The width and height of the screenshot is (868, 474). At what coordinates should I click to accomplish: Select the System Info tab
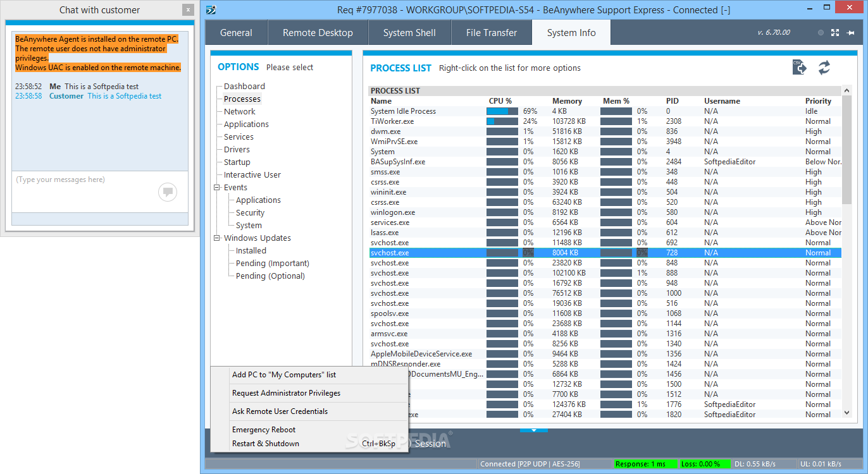(571, 33)
